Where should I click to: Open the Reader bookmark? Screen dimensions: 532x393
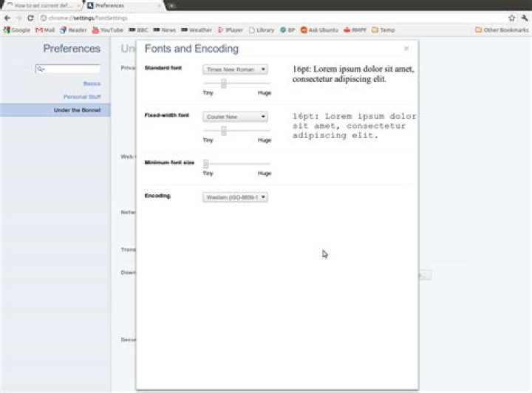pyautogui.click(x=73, y=30)
